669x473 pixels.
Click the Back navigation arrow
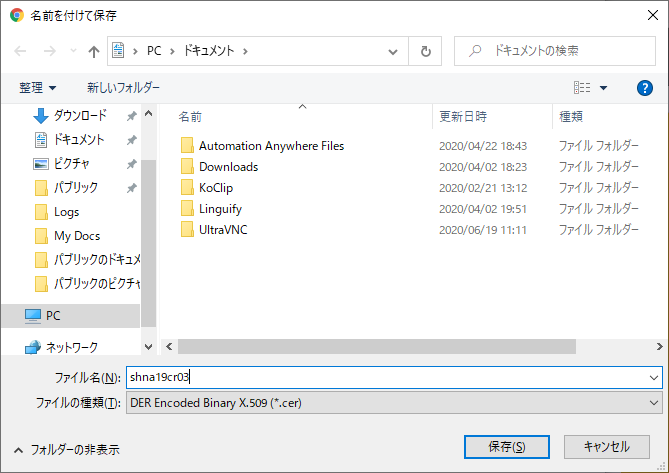click(x=20, y=51)
